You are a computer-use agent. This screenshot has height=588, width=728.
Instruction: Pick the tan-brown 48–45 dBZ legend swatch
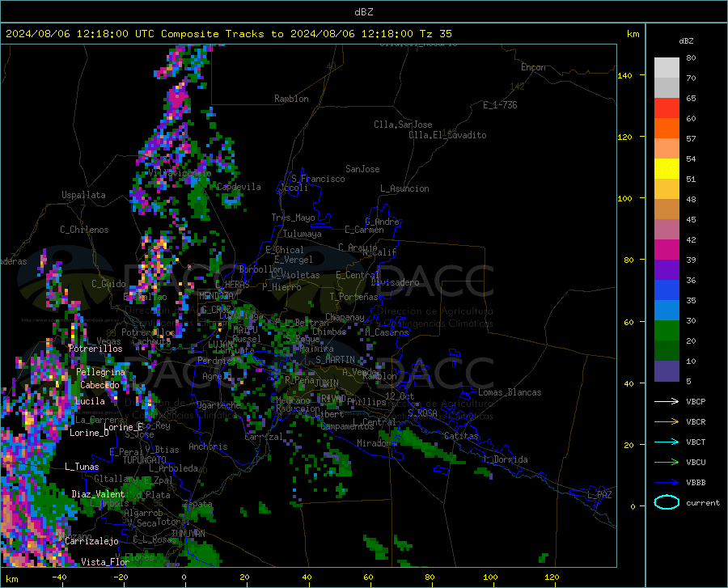[667, 209]
